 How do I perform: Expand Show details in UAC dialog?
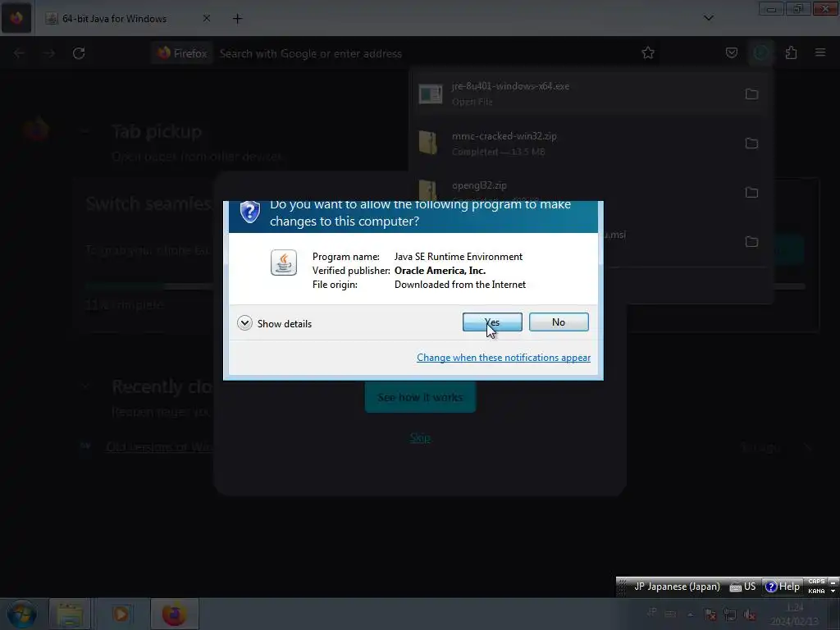(274, 323)
